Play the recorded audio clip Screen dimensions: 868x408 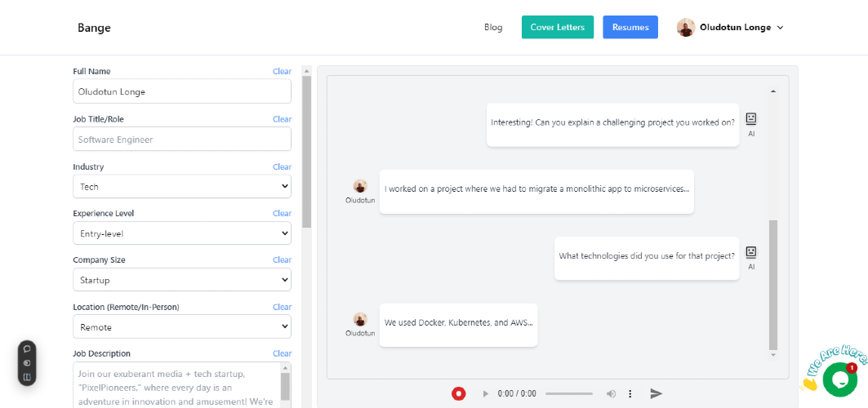(486, 393)
